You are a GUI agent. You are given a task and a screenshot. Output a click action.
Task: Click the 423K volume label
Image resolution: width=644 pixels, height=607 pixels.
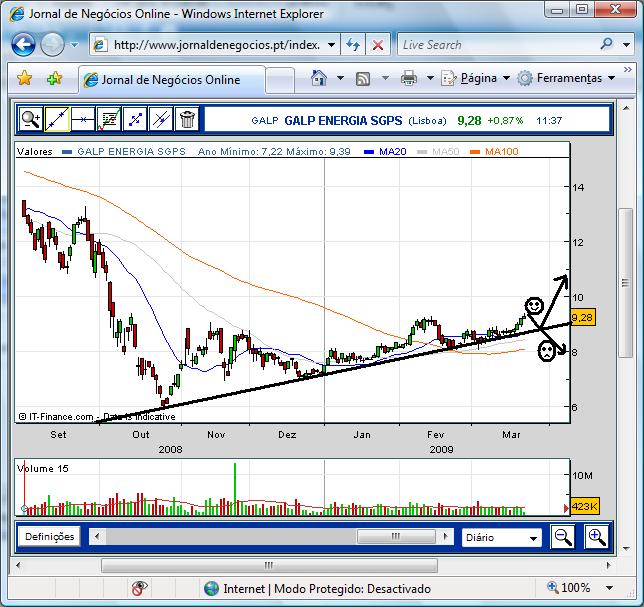[x=584, y=506]
